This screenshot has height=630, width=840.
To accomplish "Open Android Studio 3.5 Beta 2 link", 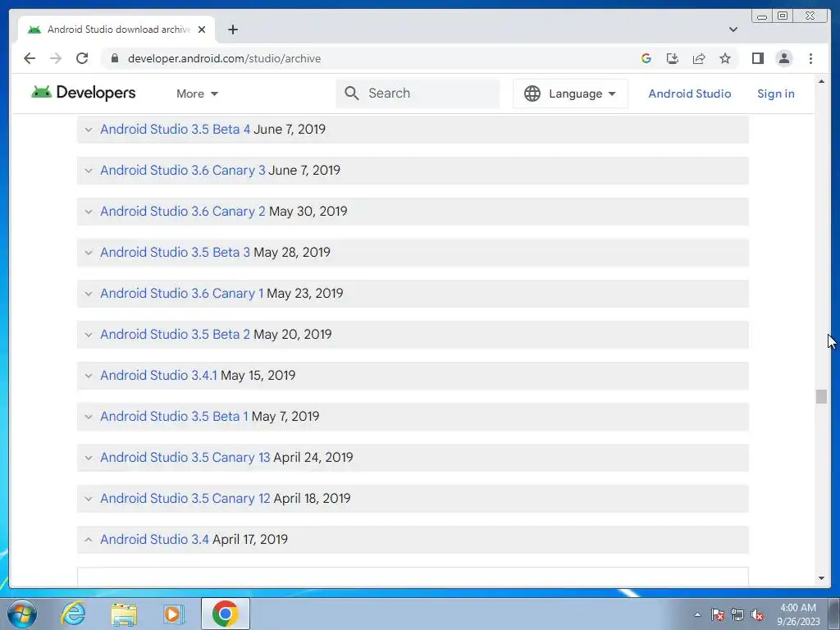I will (x=176, y=334).
